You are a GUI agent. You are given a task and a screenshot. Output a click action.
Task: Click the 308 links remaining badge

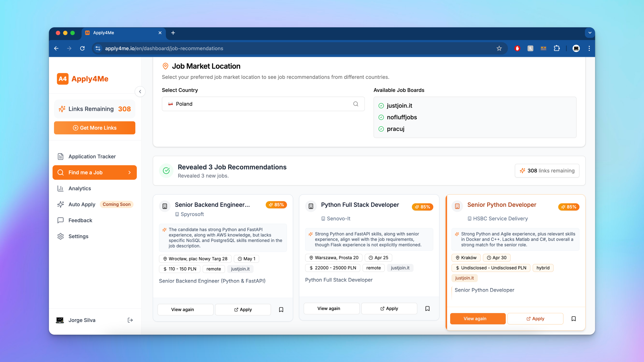(547, 171)
